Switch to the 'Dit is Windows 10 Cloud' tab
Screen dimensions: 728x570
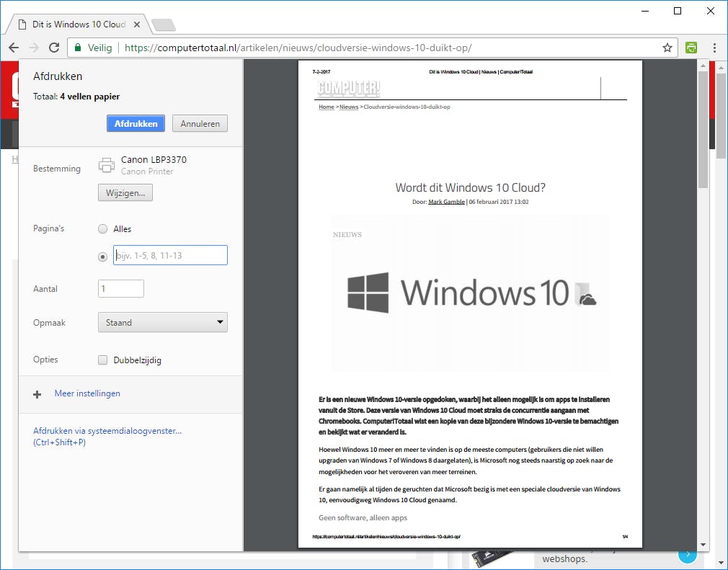pyautogui.click(x=79, y=25)
